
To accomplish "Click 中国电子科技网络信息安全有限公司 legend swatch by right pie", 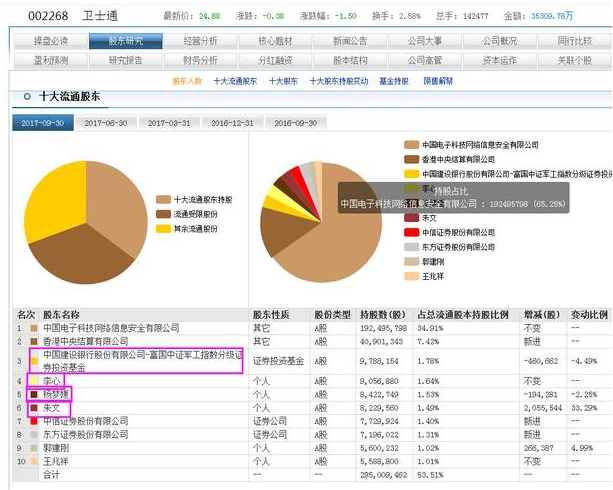I will (411, 145).
